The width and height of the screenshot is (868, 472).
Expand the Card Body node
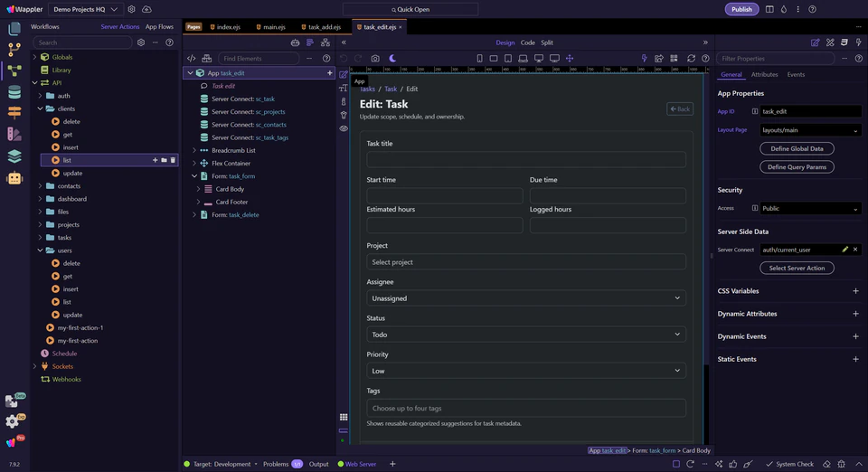(198, 189)
